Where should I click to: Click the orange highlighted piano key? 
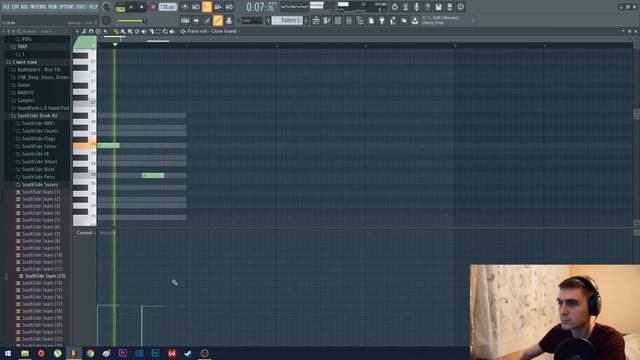pos(85,145)
